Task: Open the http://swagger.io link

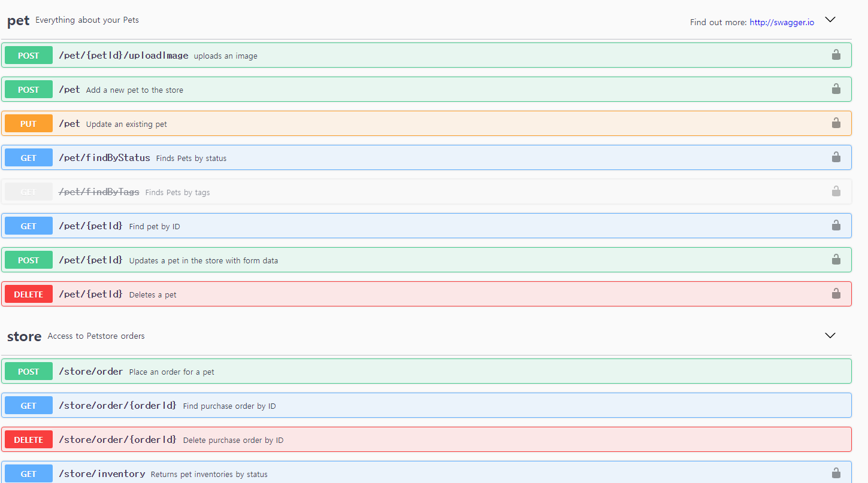Action: pyautogui.click(x=782, y=22)
